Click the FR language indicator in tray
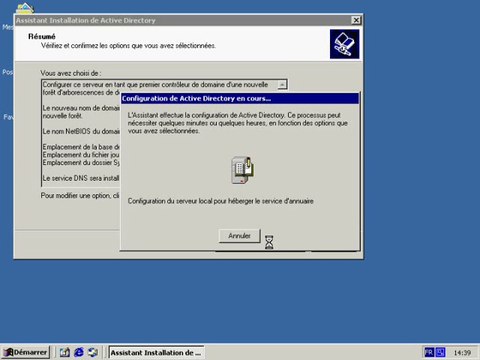 (x=429, y=352)
